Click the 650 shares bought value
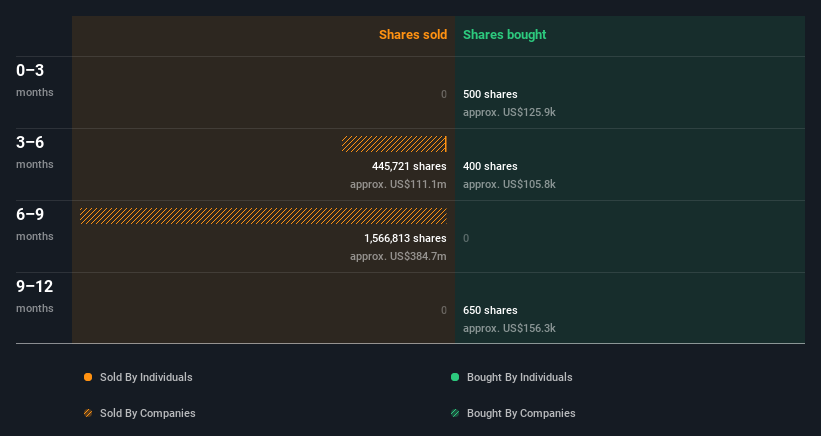The width and height of the screenshot is (821, 436). [x=490, y=310]
